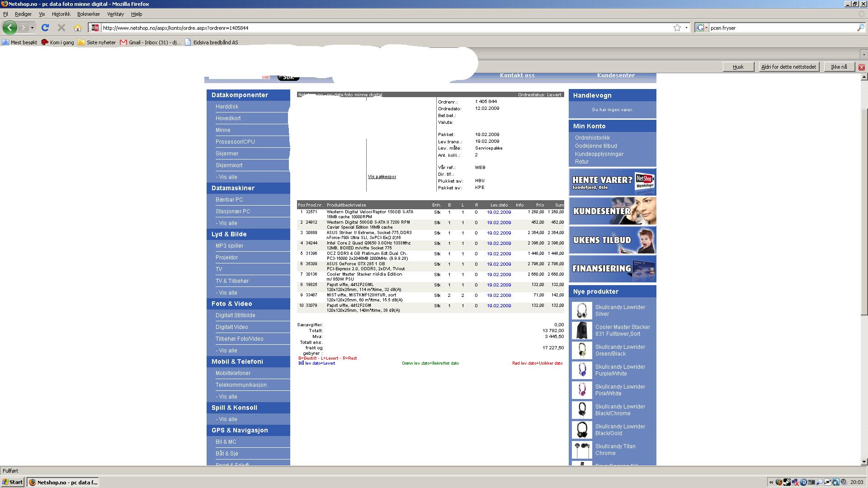This screenshot has height=488, width=868.
Task: Open the Hjelp menu
Action: tap(137, 14)
